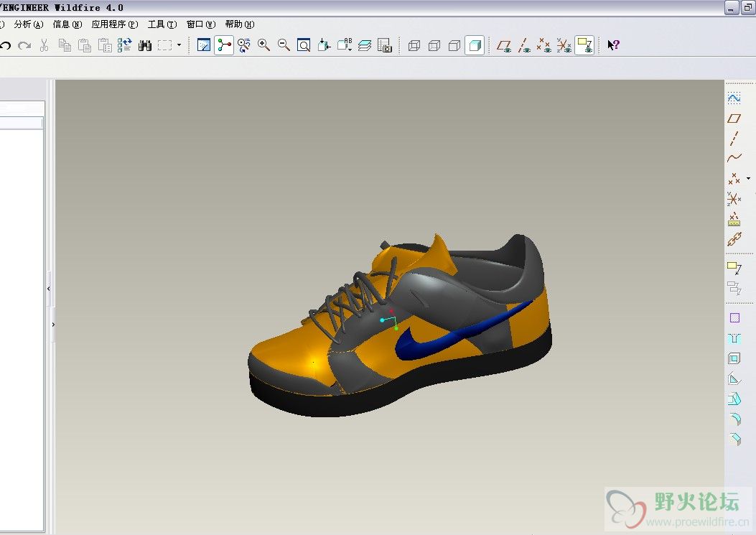The width and height of the screenshot is (756, 535).
Task: Open the 应用程序(P) menu
Action: [x=115, y=24]
